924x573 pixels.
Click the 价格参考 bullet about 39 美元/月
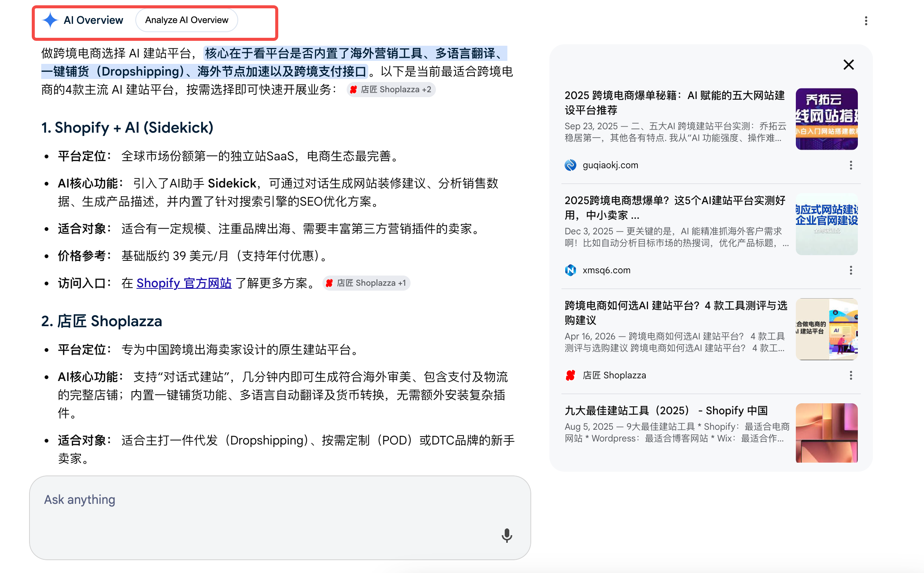pos(193,256)
